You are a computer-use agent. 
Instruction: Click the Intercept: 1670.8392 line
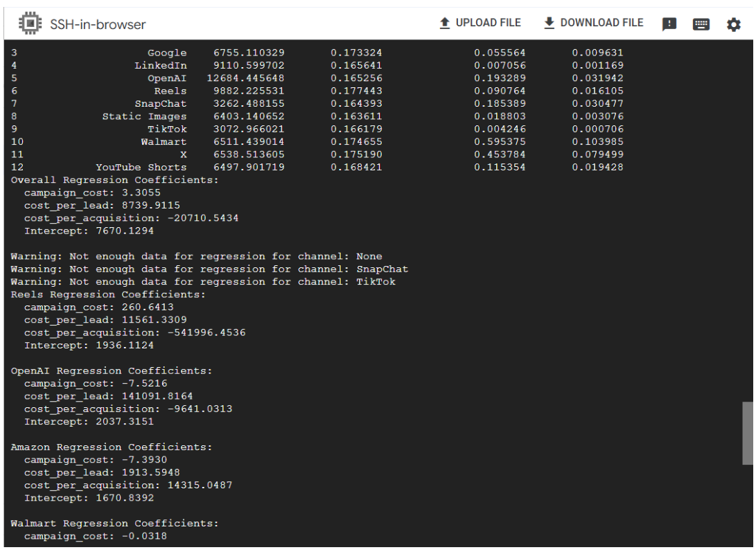coord(89,498)
